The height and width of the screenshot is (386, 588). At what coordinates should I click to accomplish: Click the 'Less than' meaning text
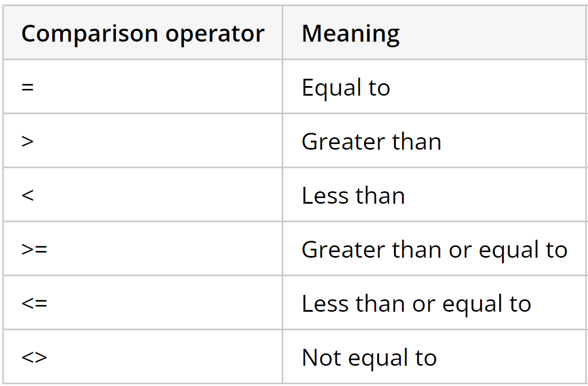tap(353, 196)
